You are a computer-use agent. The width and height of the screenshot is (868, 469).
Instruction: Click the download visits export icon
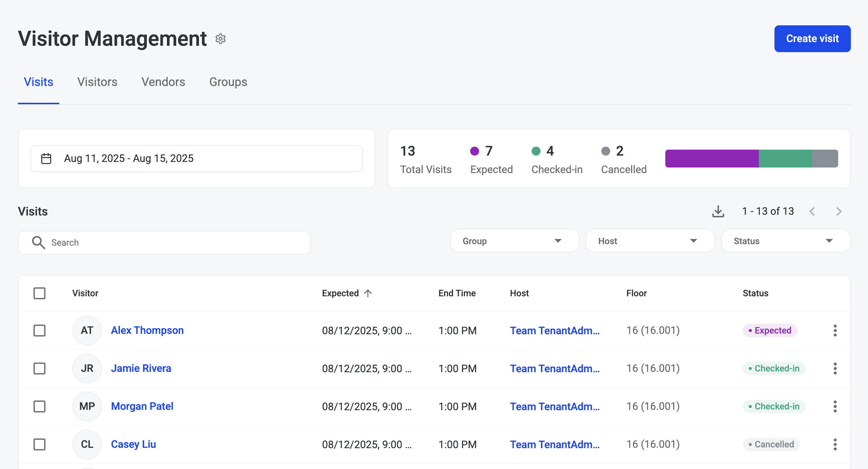click(x=718, y=211)
